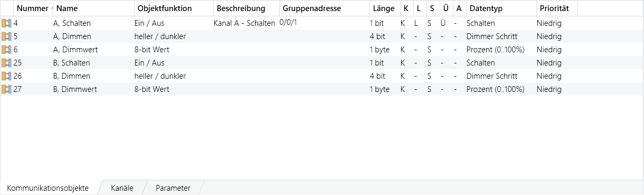Sort by the Objektfunktion column header
644x195 pixels.
click(174, 8)
